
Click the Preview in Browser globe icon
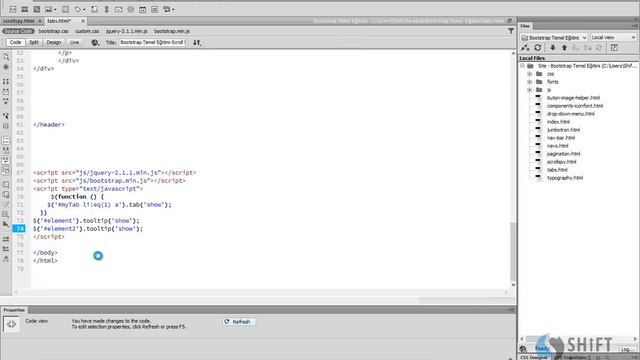(95, 42)
